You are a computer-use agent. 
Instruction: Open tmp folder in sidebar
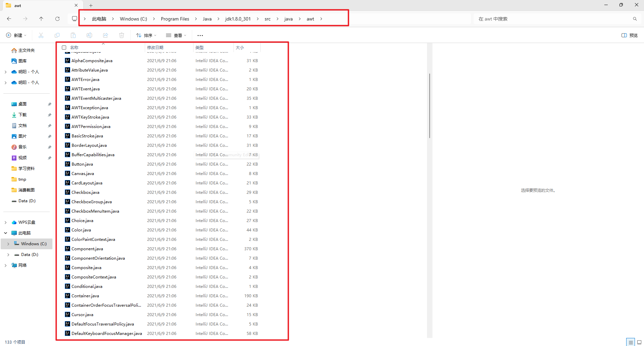click(22, 179)
